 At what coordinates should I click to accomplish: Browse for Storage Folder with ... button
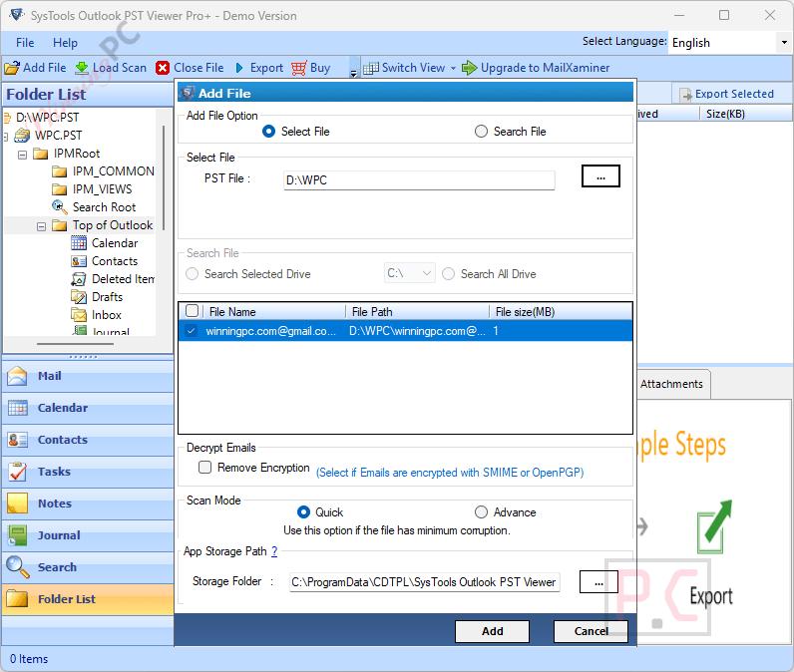click(x=598, y=582)
